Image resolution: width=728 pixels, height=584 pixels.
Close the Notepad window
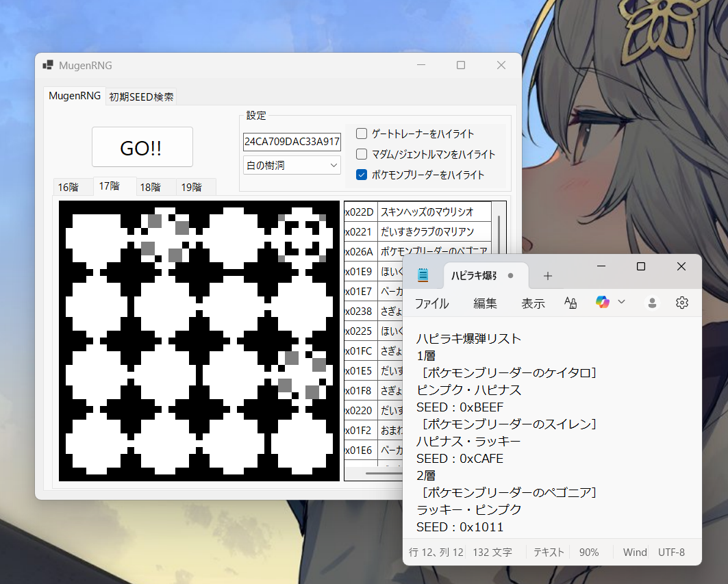681,266
